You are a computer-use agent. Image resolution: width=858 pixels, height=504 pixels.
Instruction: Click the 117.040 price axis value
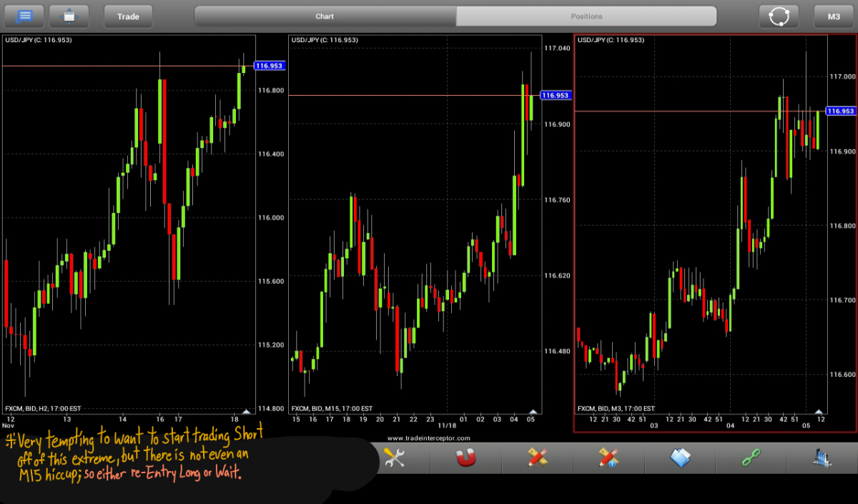coord(557,48)
